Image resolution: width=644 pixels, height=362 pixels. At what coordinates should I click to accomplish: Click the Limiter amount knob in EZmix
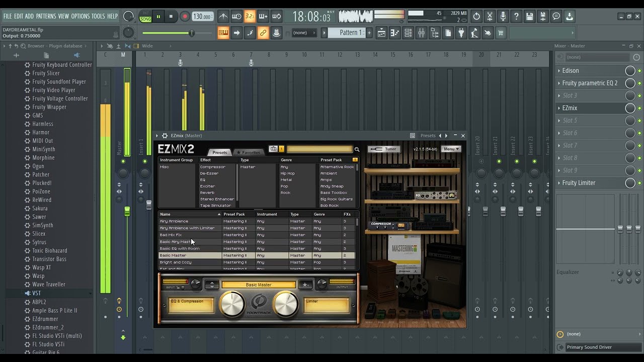coord(285,304)
